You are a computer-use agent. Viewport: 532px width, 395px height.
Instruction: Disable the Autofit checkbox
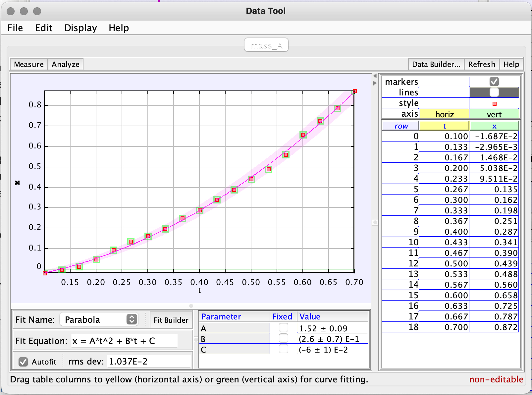click(23, 362)
